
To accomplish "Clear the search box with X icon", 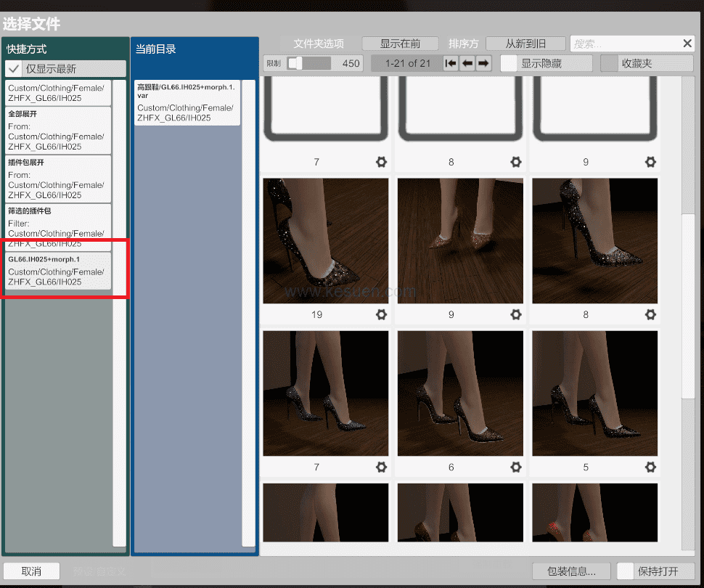I will click(687, 44).
